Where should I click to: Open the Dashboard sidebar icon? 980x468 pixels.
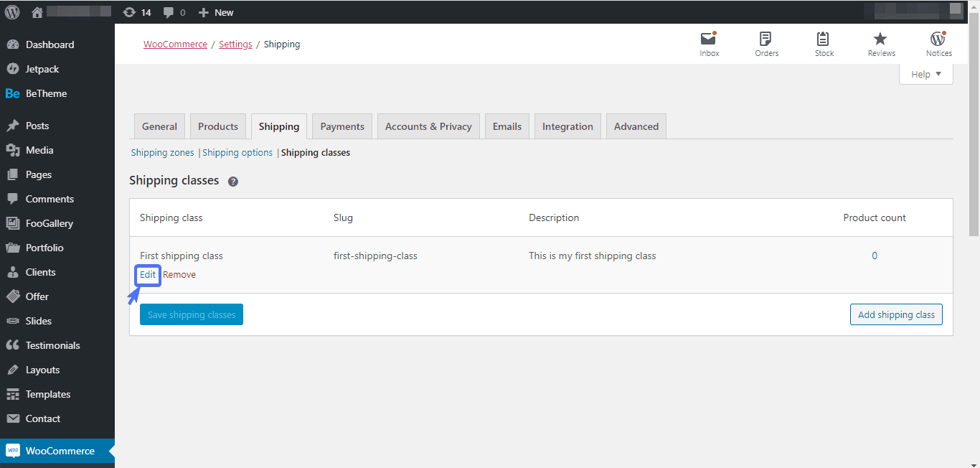click(12, 45)
